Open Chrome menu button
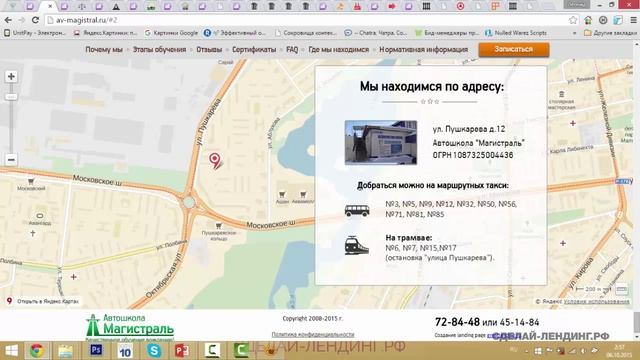Image resolution: width=640 pixels, height=360 pixels. 633,20
